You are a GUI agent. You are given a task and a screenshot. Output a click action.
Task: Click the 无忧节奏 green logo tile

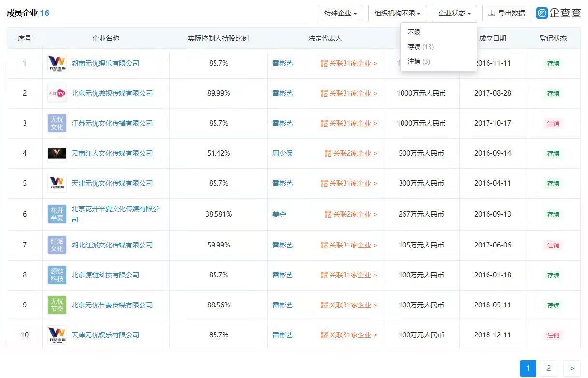coord(57,305)
